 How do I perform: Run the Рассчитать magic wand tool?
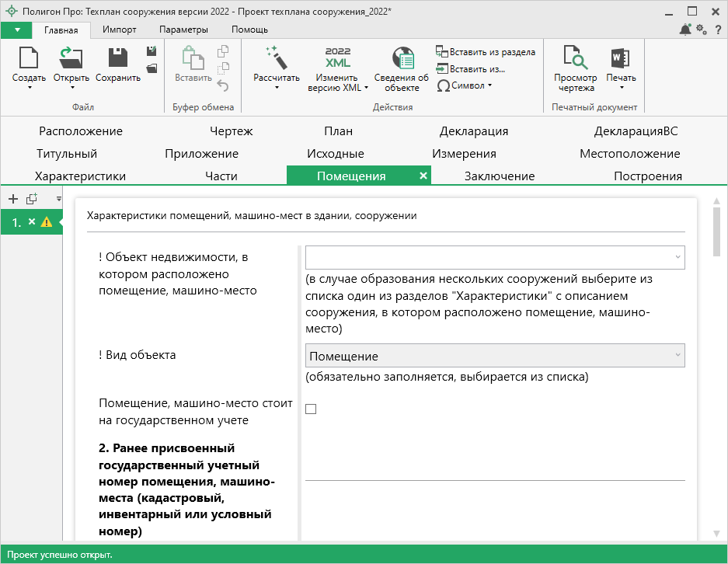point(276,59)
